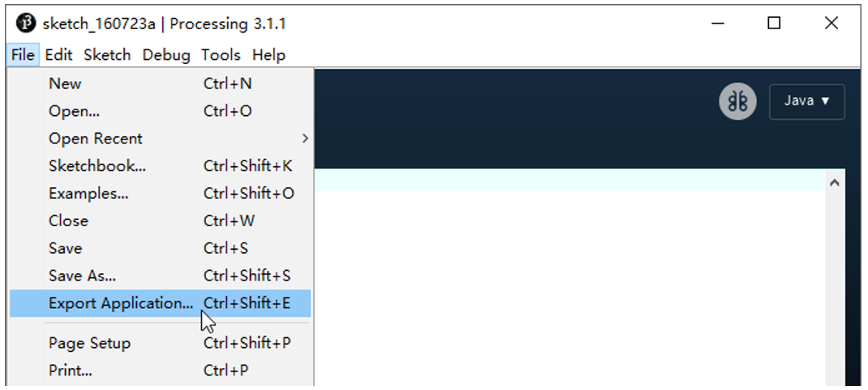Open Sketchbook... from File menu

[160, 166]
